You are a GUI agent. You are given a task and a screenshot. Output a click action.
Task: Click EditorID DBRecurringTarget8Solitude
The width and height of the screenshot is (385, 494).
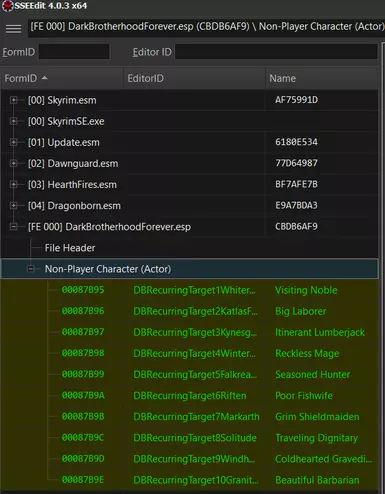tap(195, 438)
